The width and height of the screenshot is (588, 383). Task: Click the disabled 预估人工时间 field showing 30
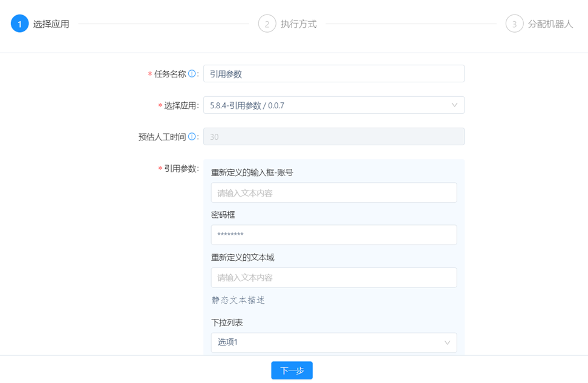pos(333,137)
